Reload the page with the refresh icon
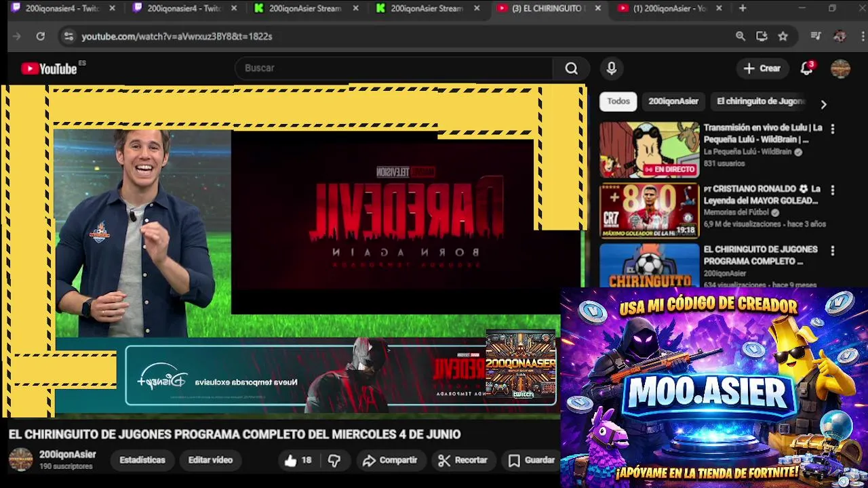 tap(41, 36)
